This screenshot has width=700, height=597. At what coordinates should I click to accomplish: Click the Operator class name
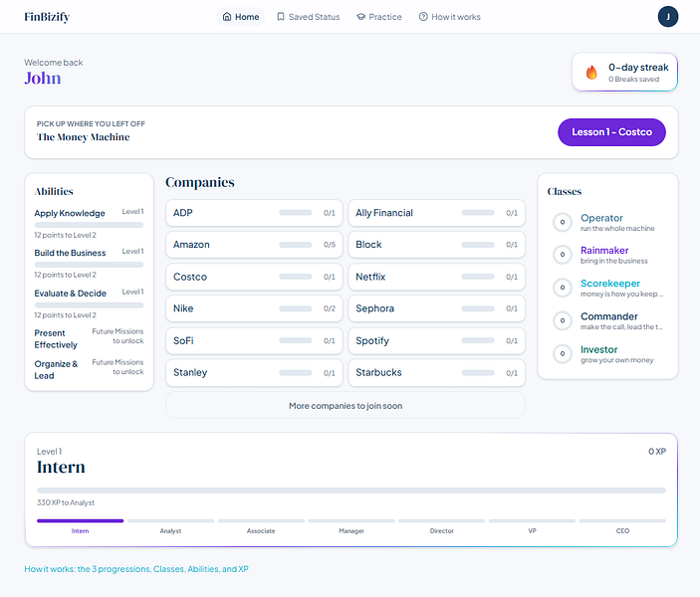pyautogui.click(x=601, y=218)
